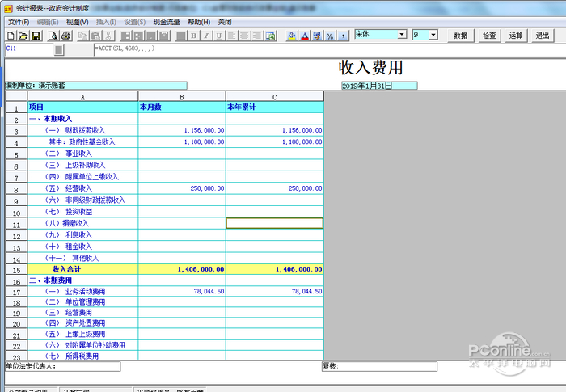566x392 pixels.
Task: Click cell 捐赠收入
Action: [82, 223]
